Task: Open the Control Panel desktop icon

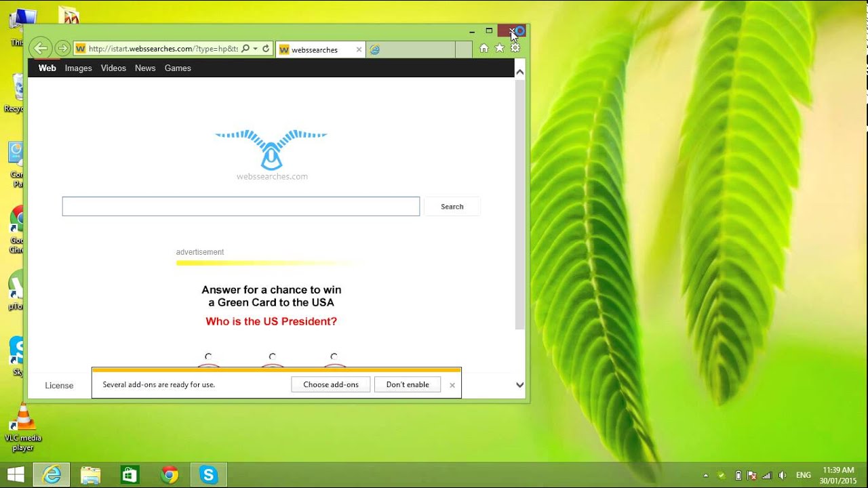Action: coord(17,165)
